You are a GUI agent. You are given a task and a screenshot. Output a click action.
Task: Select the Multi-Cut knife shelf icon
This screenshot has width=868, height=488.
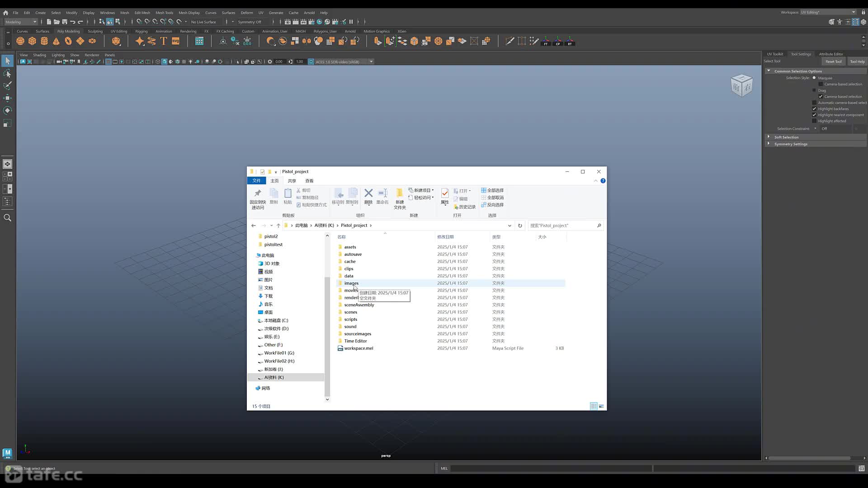[x=510, y=41]
